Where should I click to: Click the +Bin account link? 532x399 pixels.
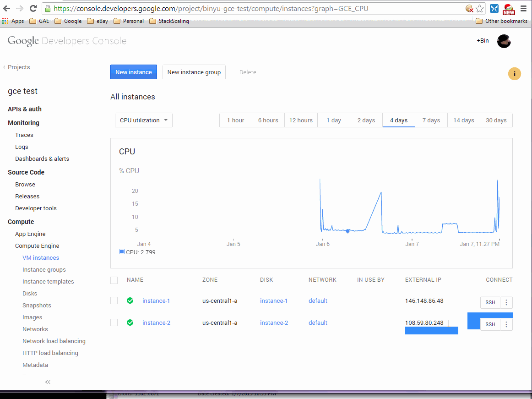(483, 40)
